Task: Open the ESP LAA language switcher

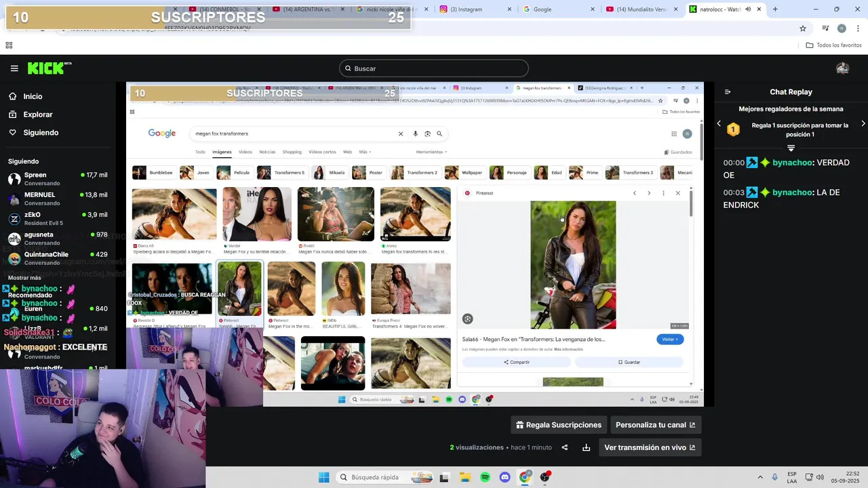Action: click(x=792, y=477)
